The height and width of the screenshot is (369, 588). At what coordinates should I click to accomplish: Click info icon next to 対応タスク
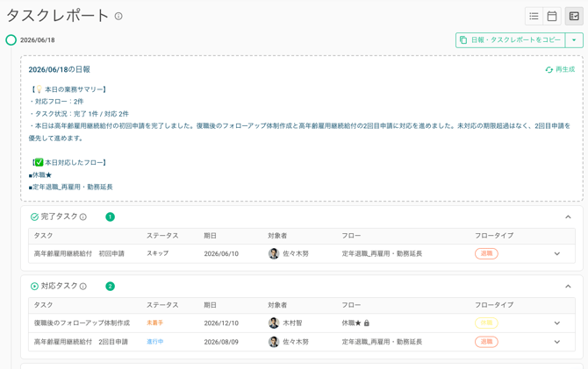coord(83,287)
